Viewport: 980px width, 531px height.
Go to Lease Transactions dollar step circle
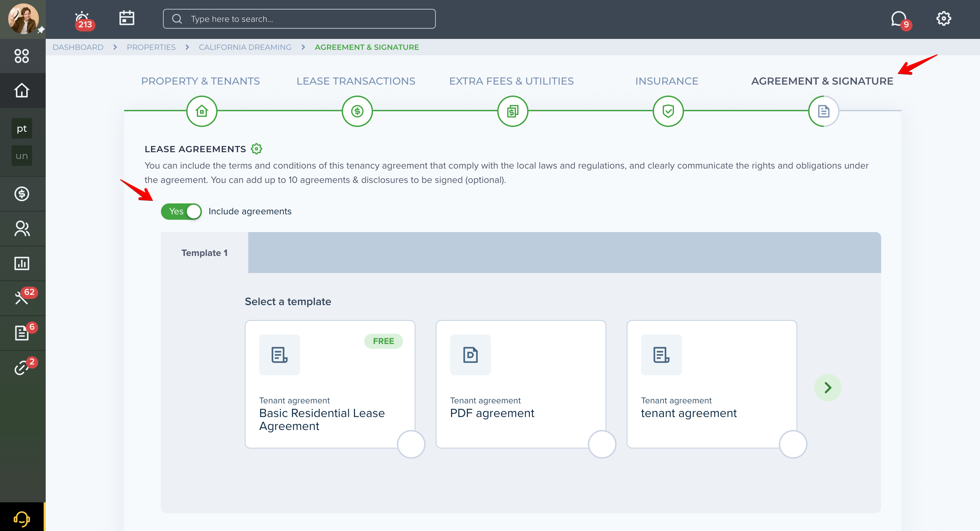pyautogui.click(x=357, y=111)
